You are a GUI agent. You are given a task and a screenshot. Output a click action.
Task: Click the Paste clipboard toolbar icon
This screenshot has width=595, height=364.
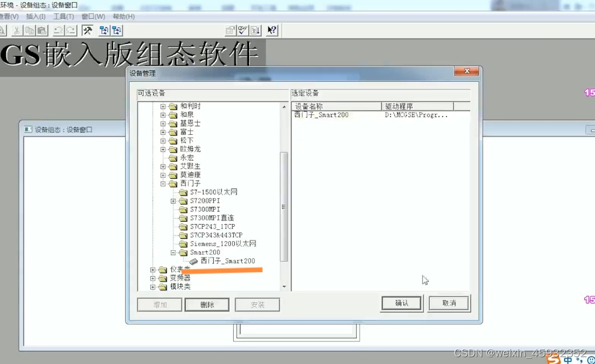(x=42, y=31)
